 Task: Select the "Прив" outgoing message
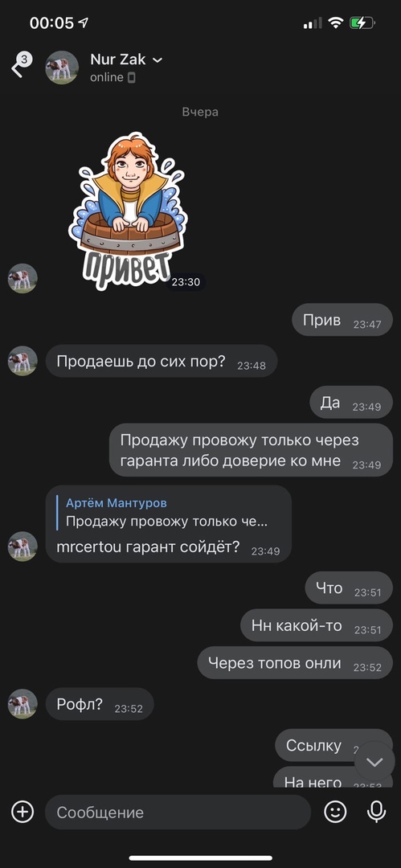click(342, 320)
